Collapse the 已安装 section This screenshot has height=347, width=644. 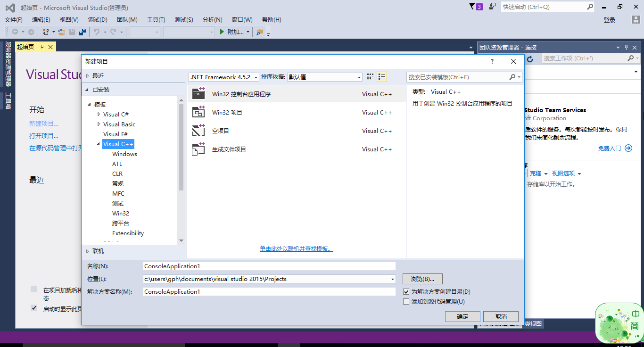tap(88, 90)
